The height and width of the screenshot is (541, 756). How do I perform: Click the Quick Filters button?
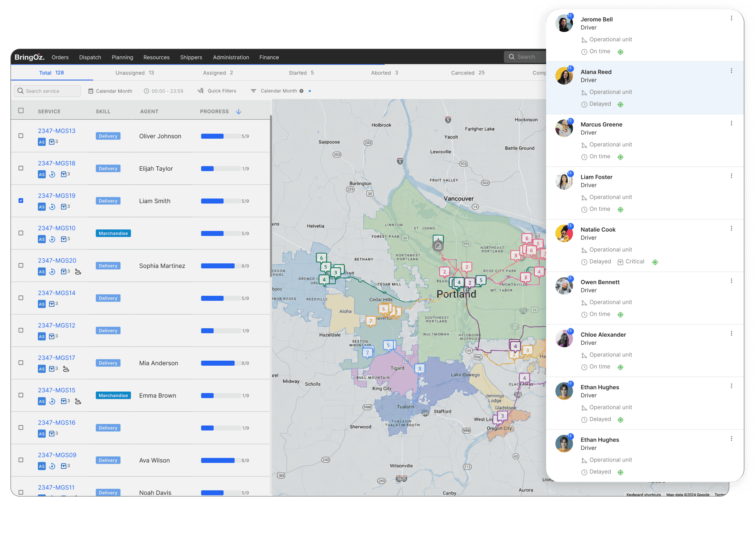(x=217, y=91)
